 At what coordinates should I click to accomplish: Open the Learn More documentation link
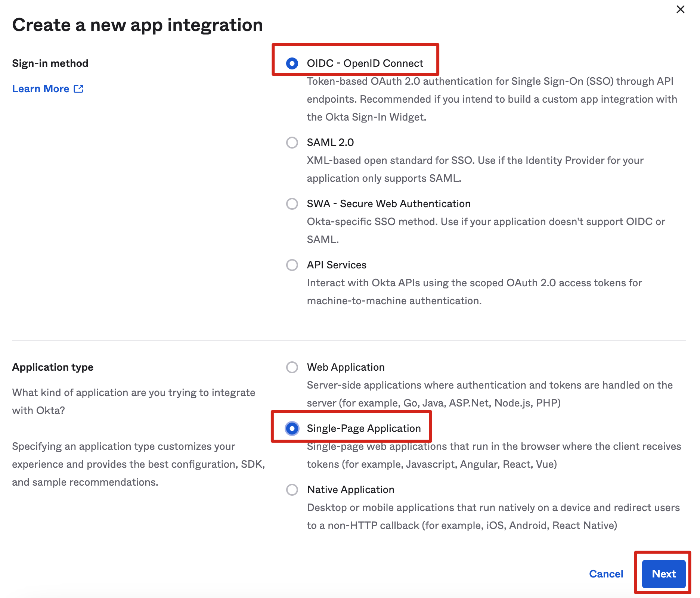click(x=40, y=88)
